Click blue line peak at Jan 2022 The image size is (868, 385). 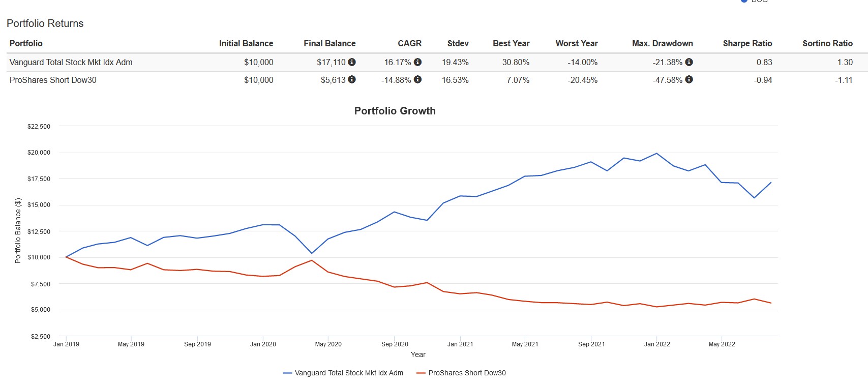pyautogui.click(x=656, y=154)
